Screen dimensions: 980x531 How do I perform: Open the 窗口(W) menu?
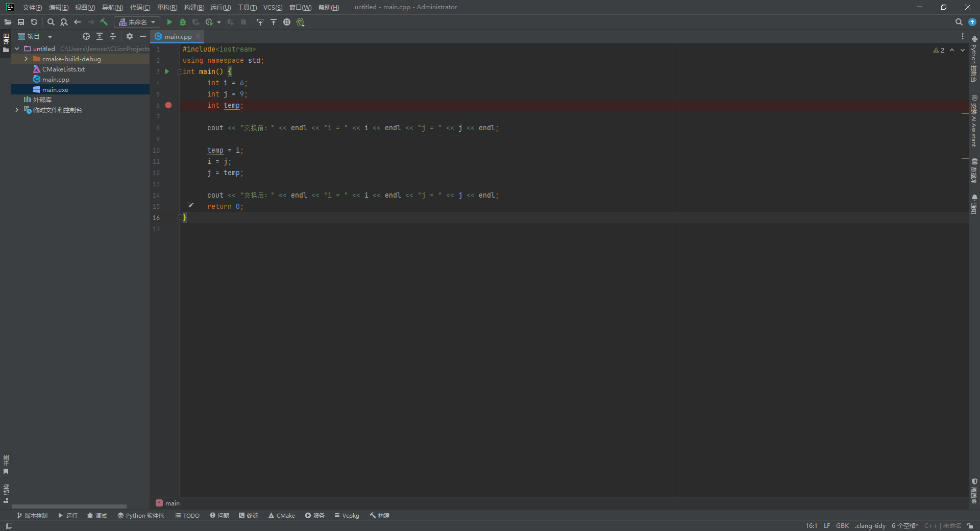click(300, 7)
